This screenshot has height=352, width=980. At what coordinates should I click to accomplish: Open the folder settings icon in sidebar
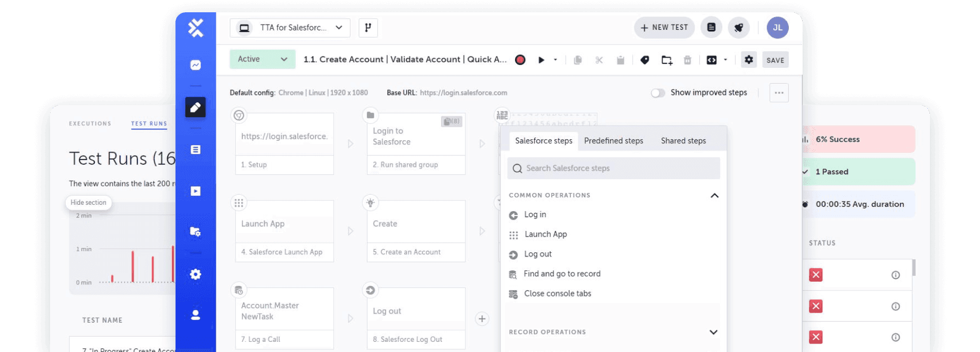click(195, 231)
